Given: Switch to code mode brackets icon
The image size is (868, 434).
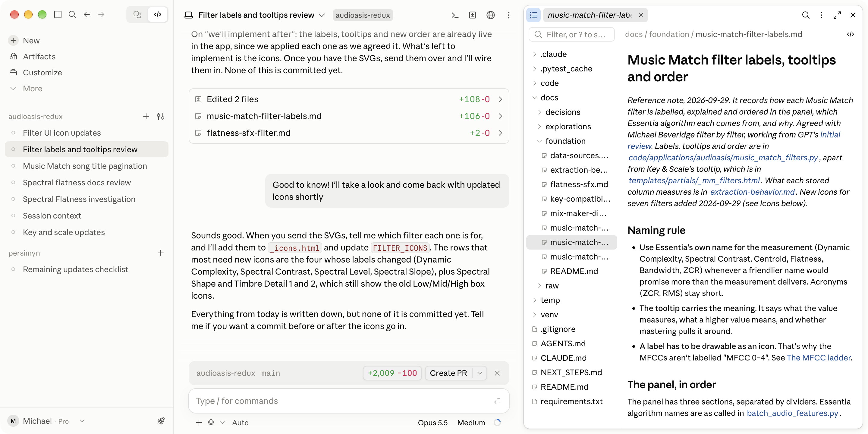Looking at the screenshot, I should pos(157,14).
